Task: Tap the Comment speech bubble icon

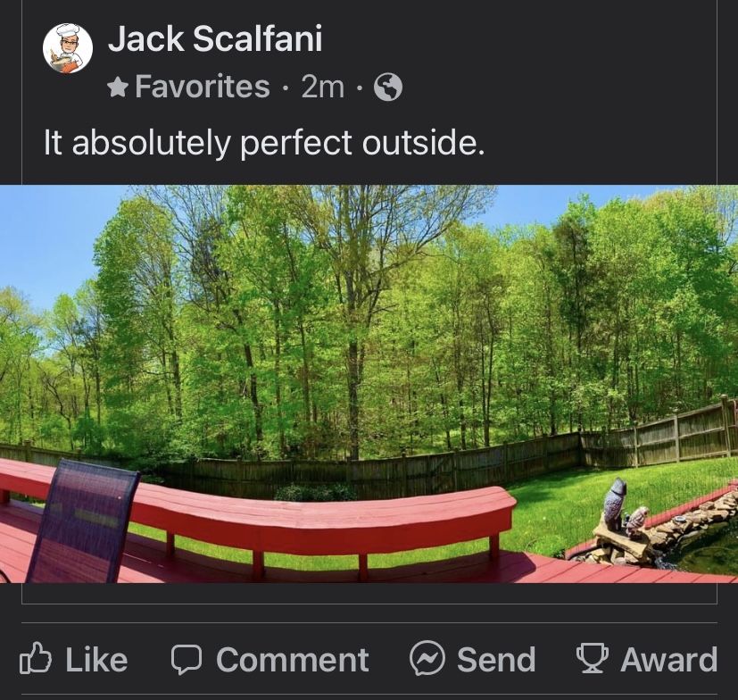Action: pyautogui.click(x=187, y=660)
